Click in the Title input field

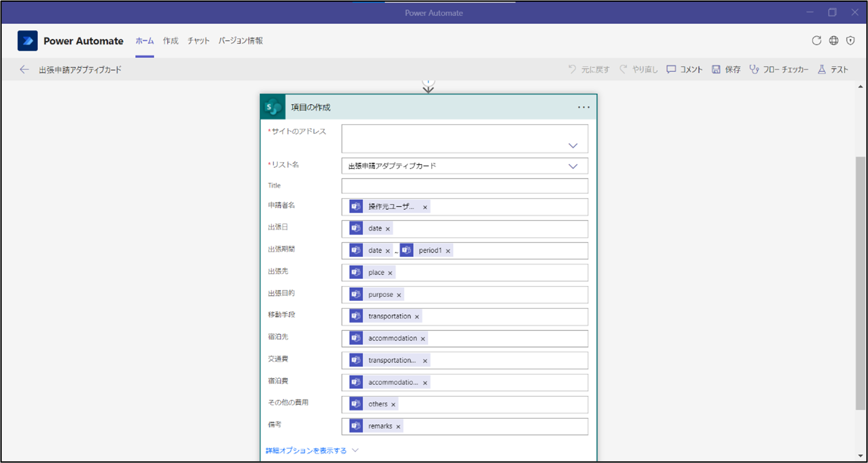tap(465, 186)
